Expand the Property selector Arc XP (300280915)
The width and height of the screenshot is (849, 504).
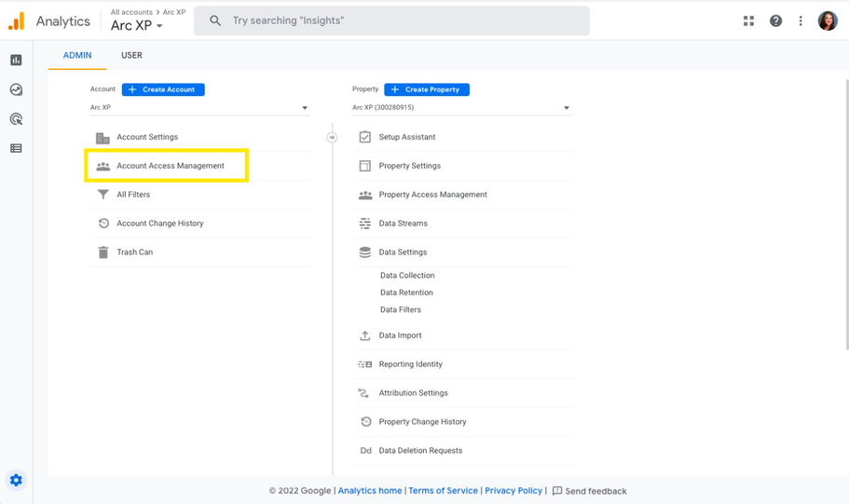pyautogui.click(x=462, y=108)
